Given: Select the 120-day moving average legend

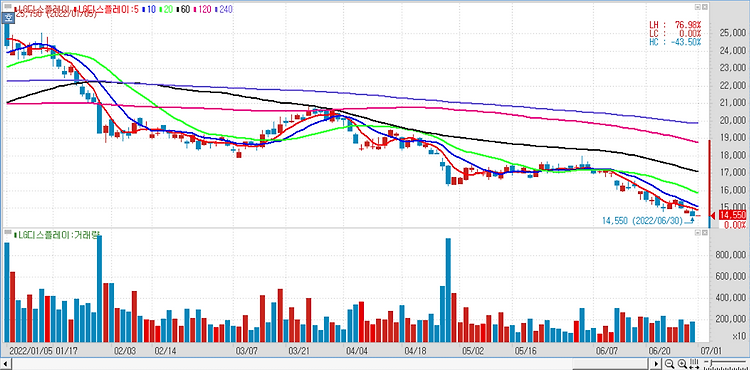Looking at the screenshot, I should click(x=202, y=9).
